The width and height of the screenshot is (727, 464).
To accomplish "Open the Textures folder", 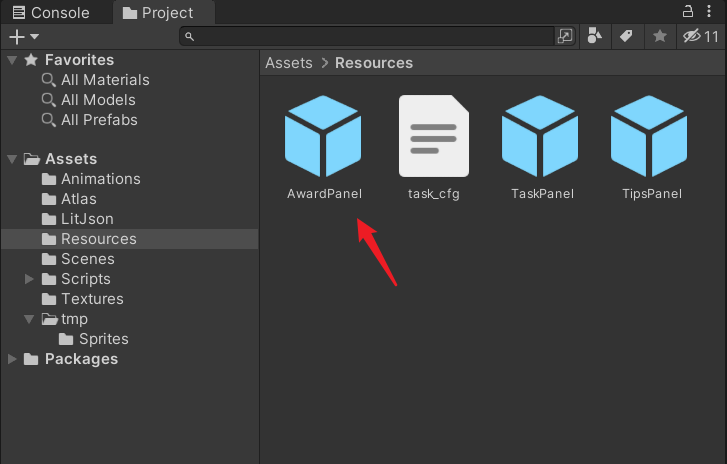I will (83, 299).
